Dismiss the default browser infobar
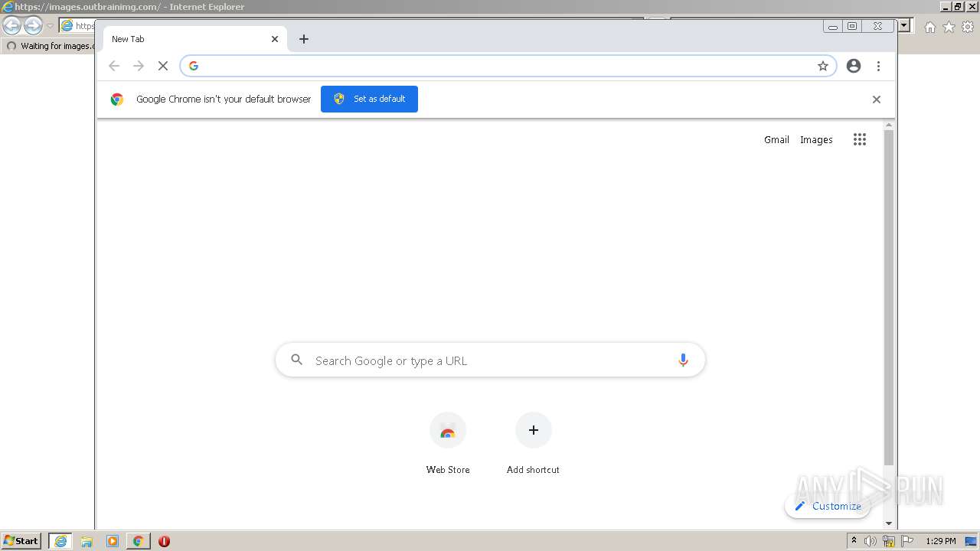 877,99
